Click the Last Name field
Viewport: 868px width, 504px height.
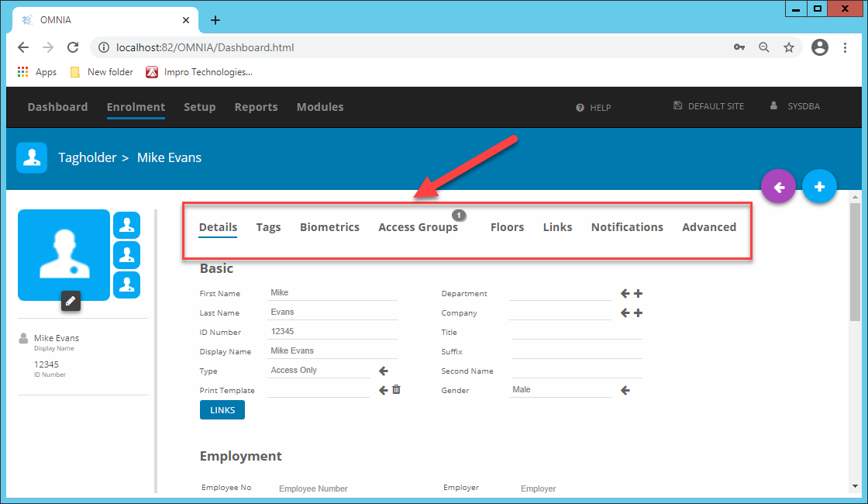(332, 312)
